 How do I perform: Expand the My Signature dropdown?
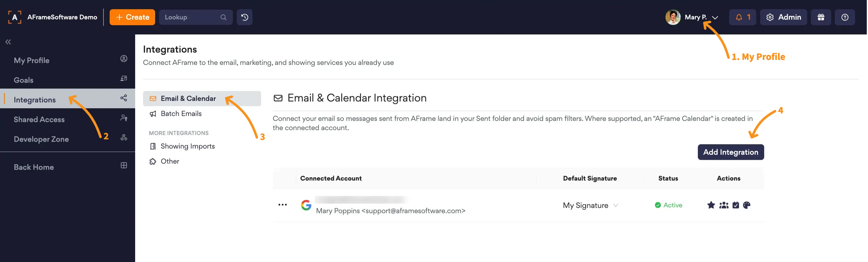coord(590,205)
